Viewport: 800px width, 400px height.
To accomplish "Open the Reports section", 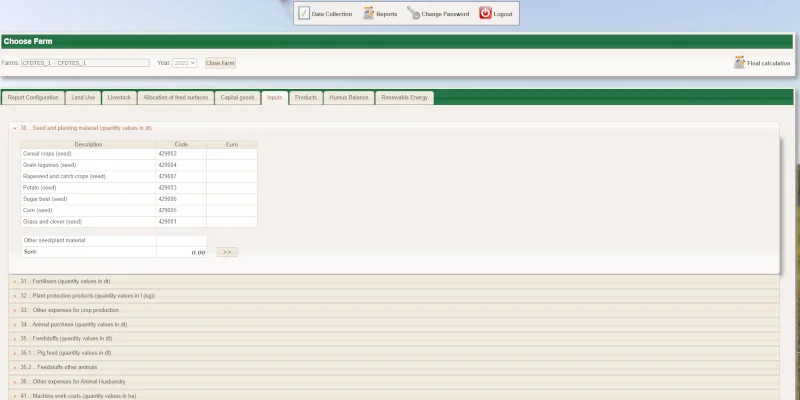I will click(380, 14).
